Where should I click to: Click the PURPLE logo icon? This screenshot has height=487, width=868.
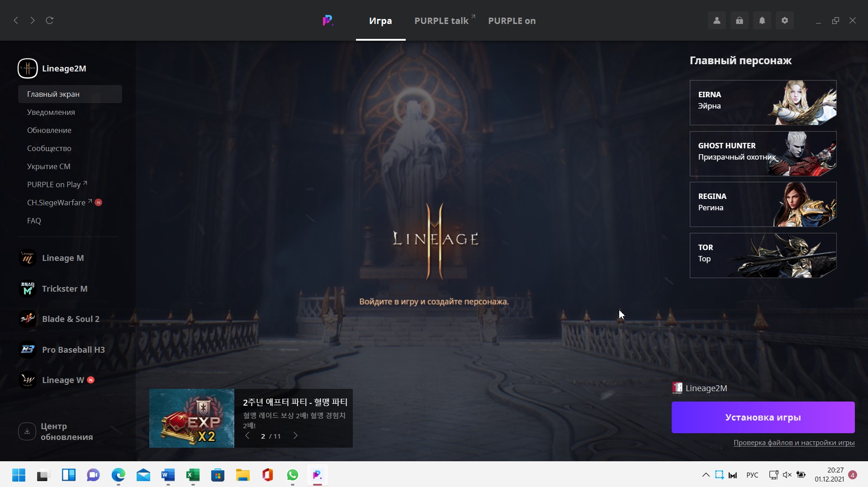click(x=328, y=20)
